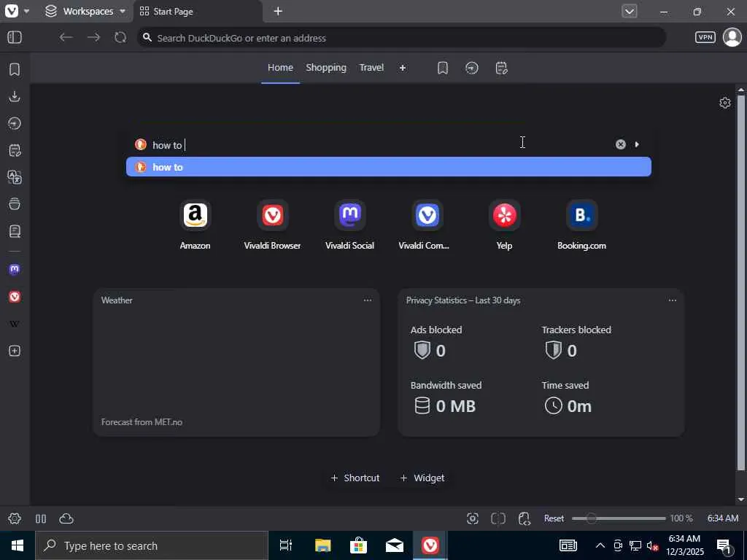Reset the page zoom level
Screen dimensions: 747x560
(x=554, y=518)
